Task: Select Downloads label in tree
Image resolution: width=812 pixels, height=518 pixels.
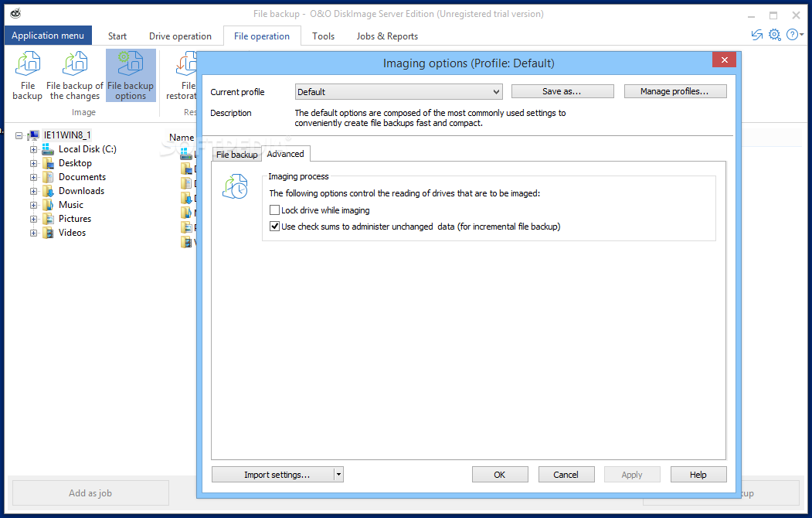Action: click(81, 191)
